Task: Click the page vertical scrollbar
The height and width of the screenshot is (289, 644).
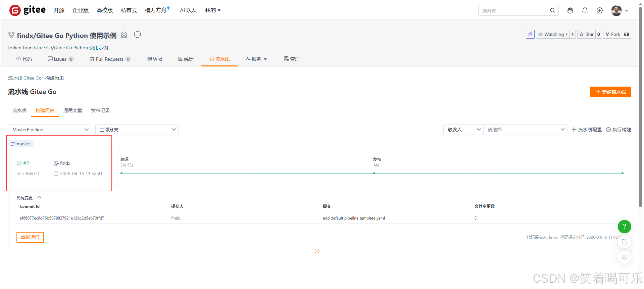Action: point(640,107)
